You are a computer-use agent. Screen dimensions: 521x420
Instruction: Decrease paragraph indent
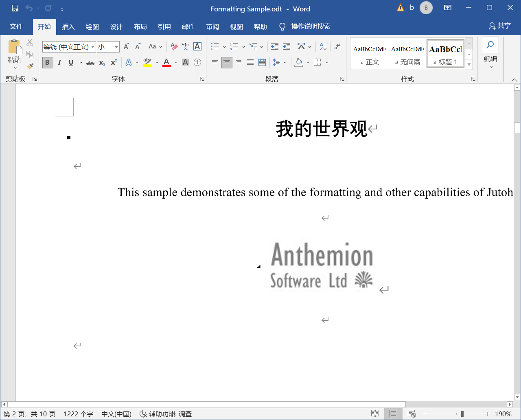coord(275,46)
